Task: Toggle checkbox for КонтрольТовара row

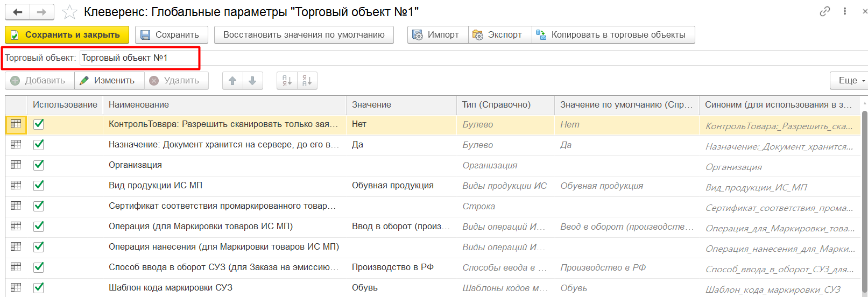Action: coord(39,124)
